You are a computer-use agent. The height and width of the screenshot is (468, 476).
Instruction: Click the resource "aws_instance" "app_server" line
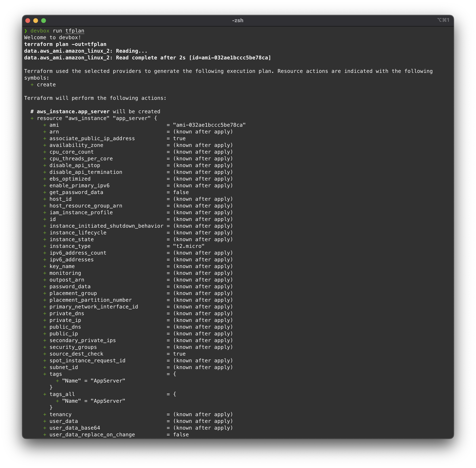(x=94, y=118)
